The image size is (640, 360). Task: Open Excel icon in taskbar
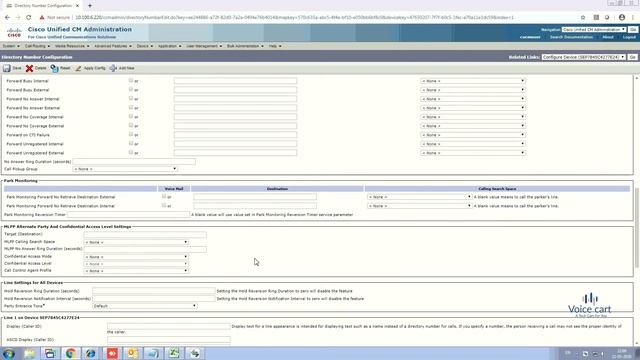tap(174, 353)
